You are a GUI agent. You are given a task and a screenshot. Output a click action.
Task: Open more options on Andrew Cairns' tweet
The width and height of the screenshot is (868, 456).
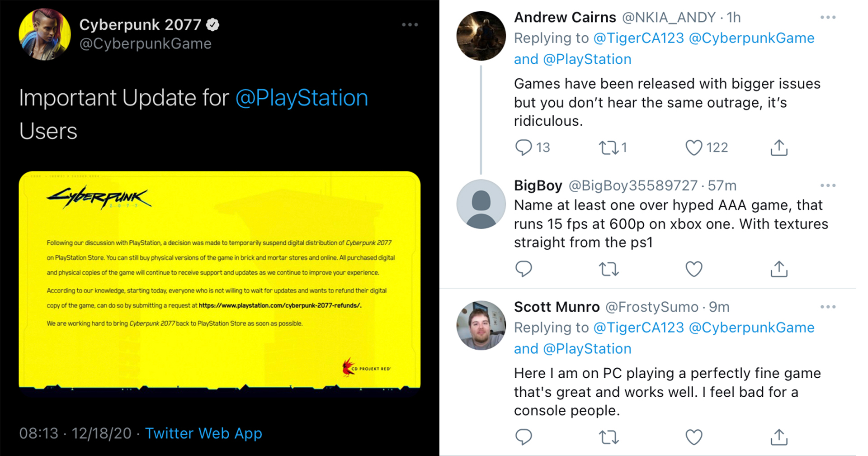click(x=828, y=18)
